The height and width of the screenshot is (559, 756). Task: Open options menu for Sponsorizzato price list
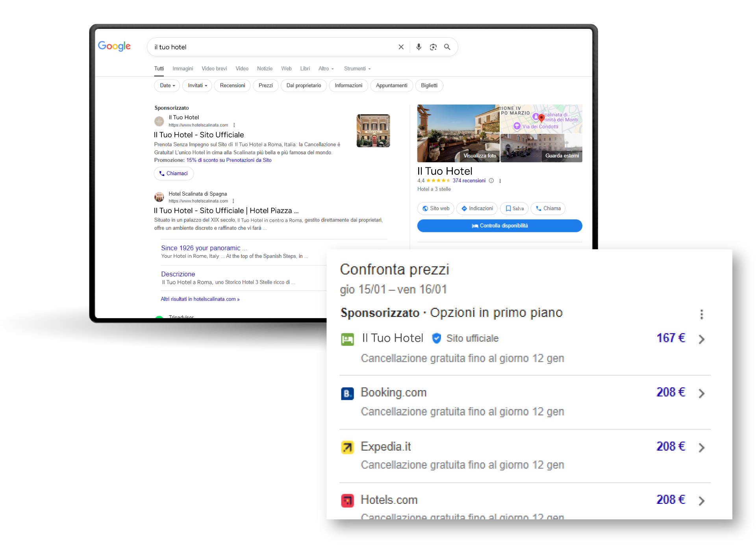[x=701, y=314]
